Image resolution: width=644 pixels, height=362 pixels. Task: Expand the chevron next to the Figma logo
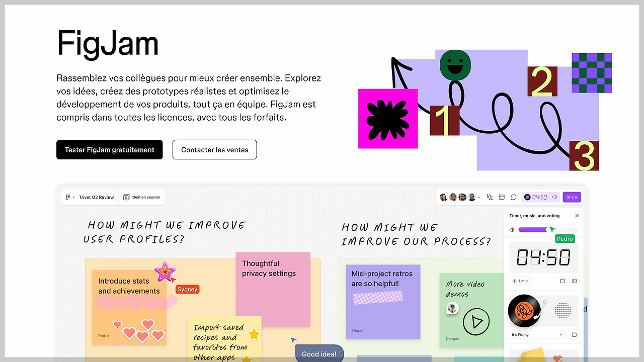pos(73,197)
